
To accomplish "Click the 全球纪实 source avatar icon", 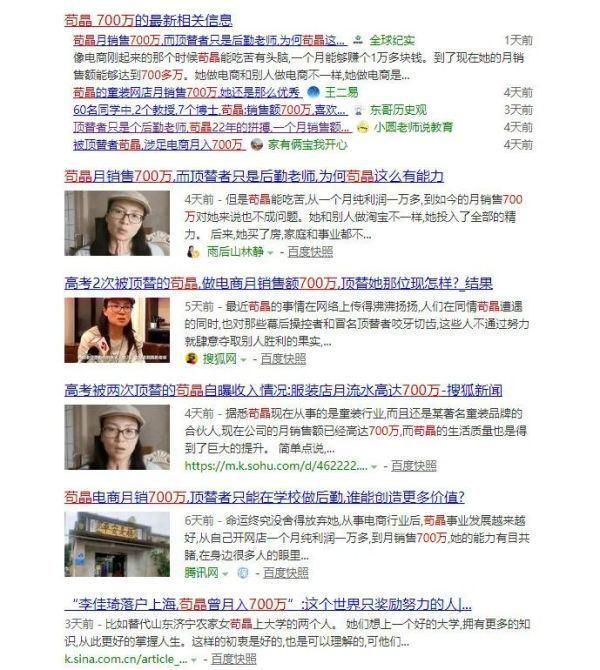I will tap(358, 40).
